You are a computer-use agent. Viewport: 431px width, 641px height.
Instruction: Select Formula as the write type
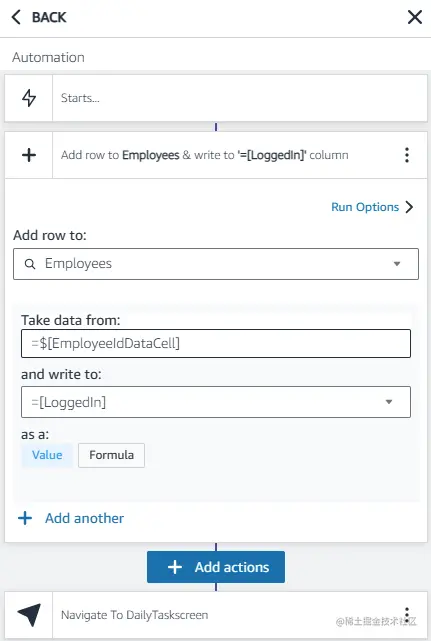point(111,455)
